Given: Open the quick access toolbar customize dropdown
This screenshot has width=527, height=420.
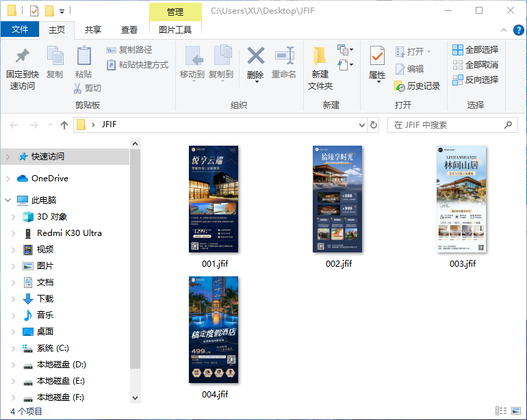Looking at the screenshot, I should (62, 12).
